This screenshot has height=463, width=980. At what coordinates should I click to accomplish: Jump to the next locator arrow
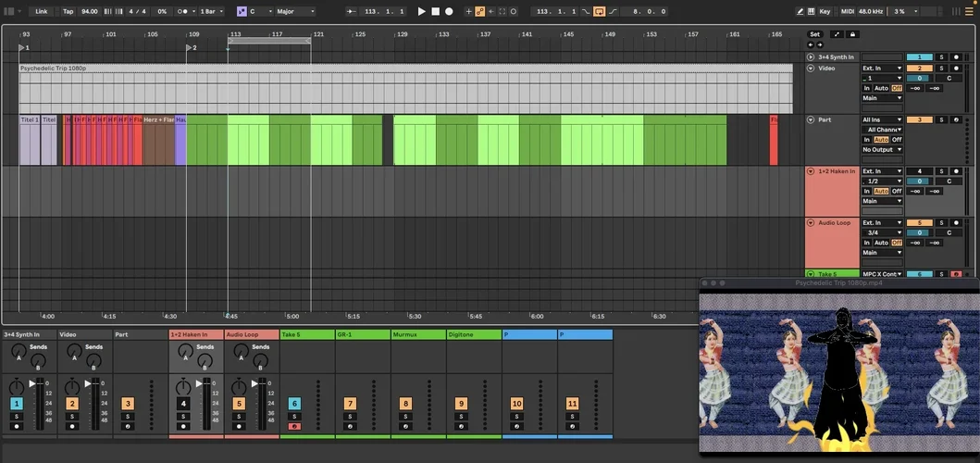819,44
